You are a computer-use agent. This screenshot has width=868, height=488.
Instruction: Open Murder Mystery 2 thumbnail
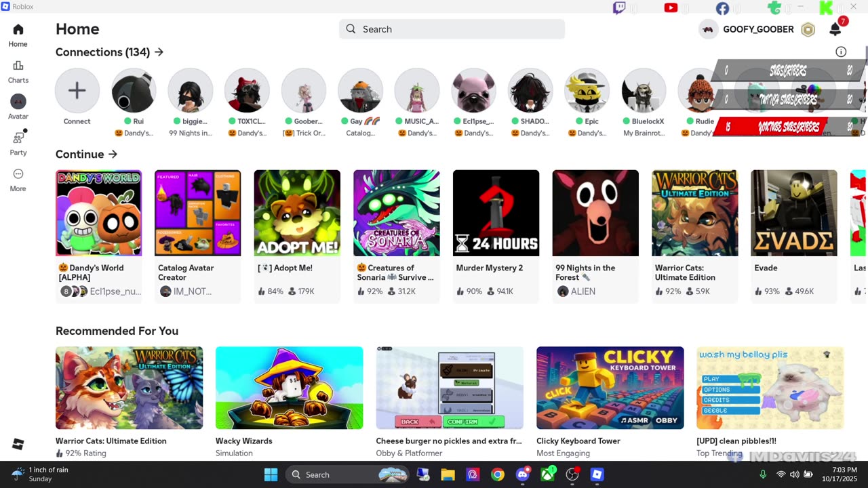point(496,213)
